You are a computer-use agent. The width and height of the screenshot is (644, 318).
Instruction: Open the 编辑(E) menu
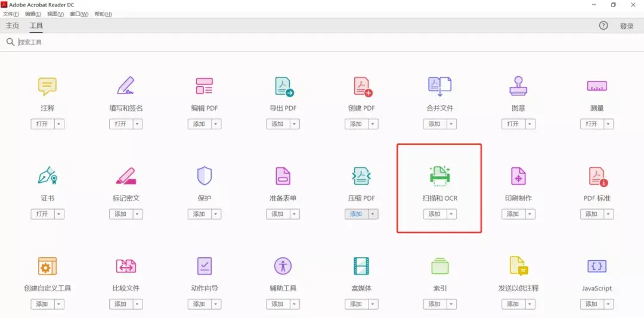pos(33,14)
